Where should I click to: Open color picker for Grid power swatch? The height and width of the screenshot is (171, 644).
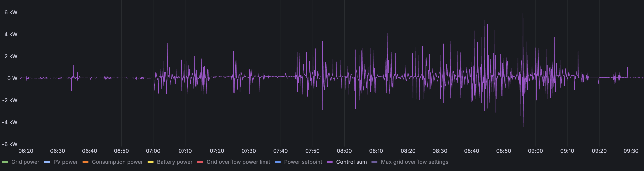pos(5,162)
